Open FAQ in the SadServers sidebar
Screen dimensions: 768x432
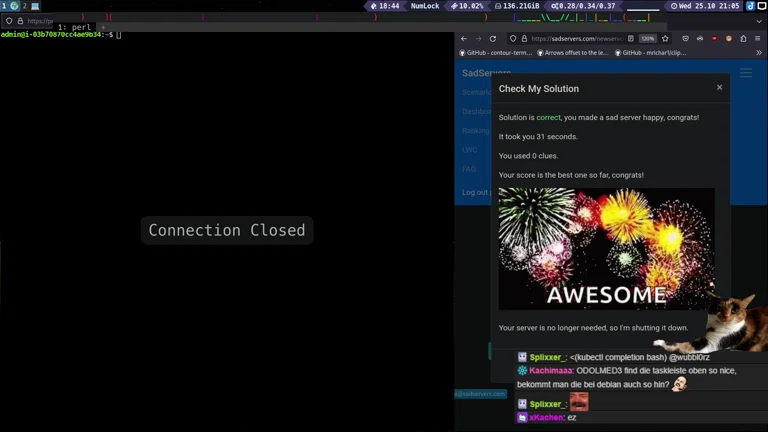click(x=469, y=169)
